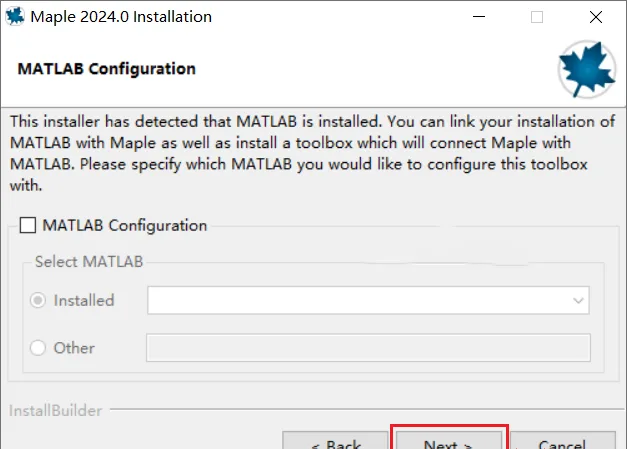Screen dimensions: 627x449
Task: Enable the MATLAB Configuration checkbox
Action: click(x=28, y=225)
